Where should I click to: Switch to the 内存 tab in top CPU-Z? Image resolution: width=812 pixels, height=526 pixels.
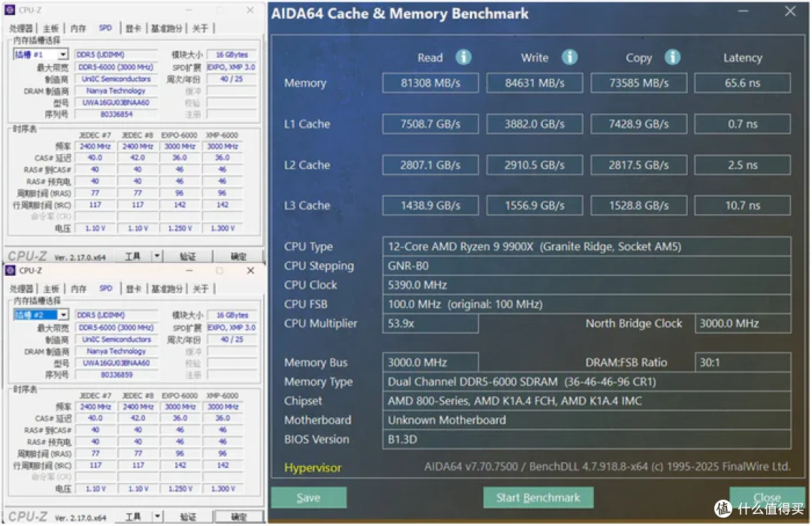[78, 29]
